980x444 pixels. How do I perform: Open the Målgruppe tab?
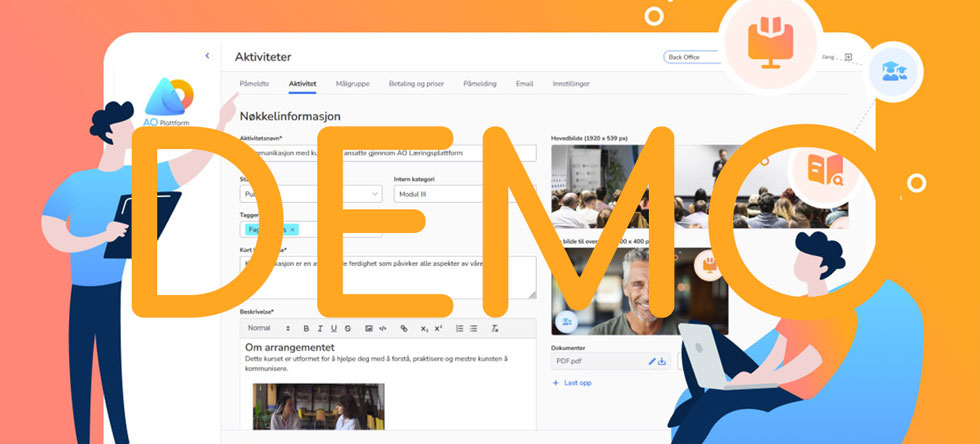[x=352, y=84]
